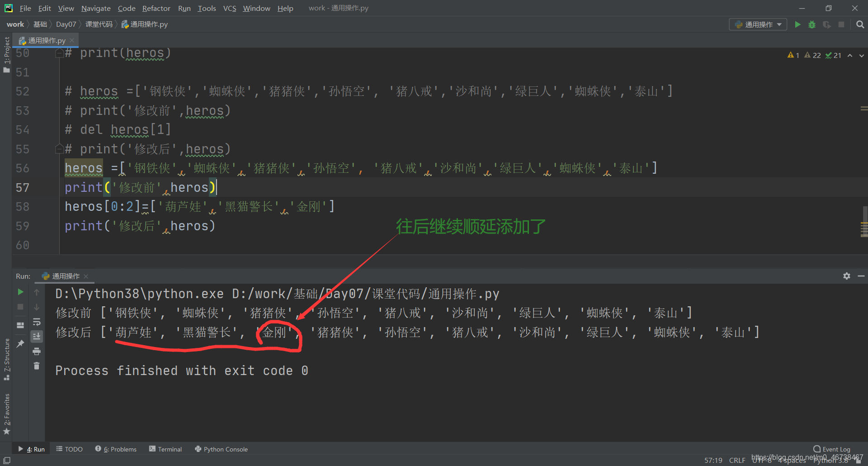The width and height of the screenshot is (868, 466).
Task: Print the console output with the printer icon
Action: click(37, 352)
